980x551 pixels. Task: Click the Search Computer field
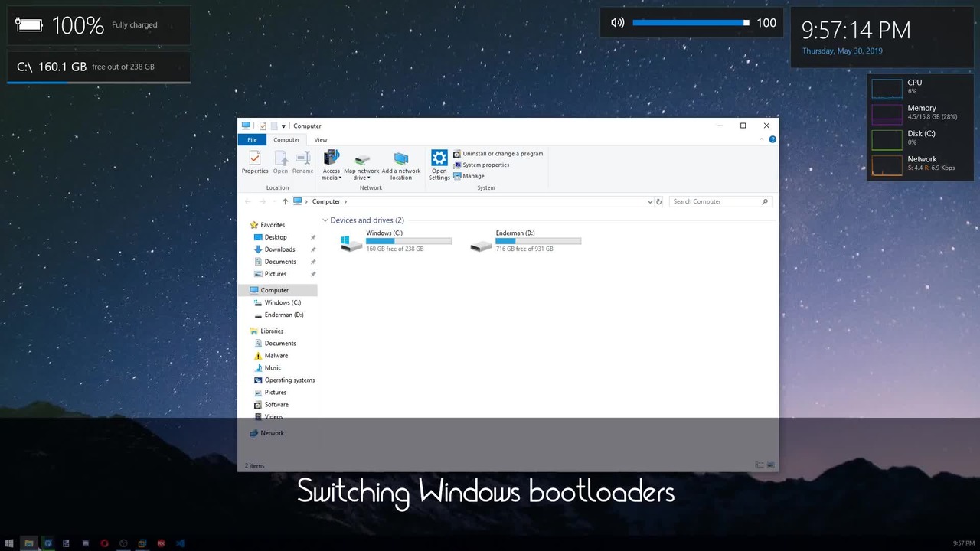click(x=720, y=201)
